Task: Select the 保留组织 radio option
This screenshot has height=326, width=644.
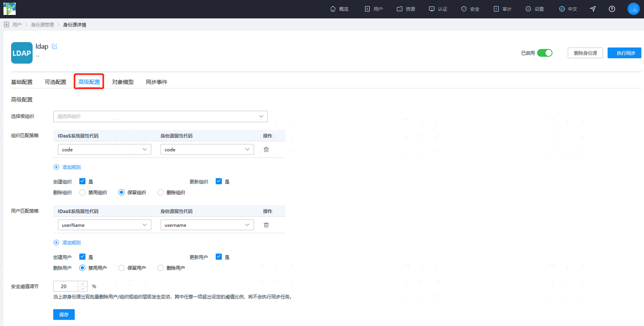Action: (x=122, y=192)
